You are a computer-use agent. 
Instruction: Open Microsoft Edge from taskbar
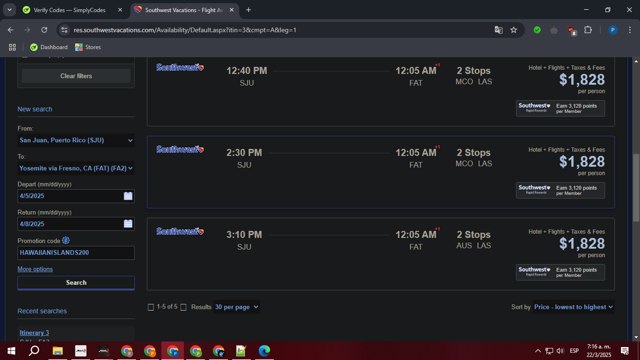click(x=264, y=351)
